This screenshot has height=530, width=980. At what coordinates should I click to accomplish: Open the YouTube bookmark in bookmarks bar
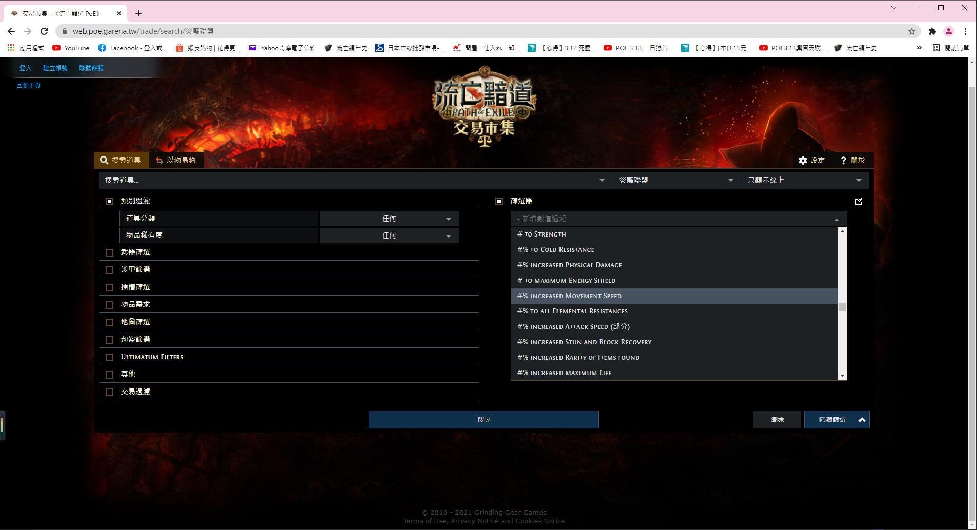tap(70, 48)
